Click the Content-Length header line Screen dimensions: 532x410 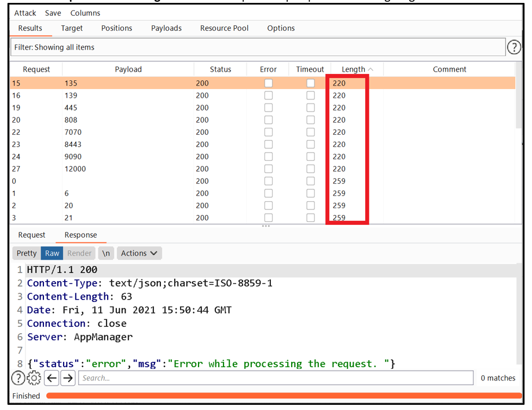pyautogui.click(x=79, y=297)
